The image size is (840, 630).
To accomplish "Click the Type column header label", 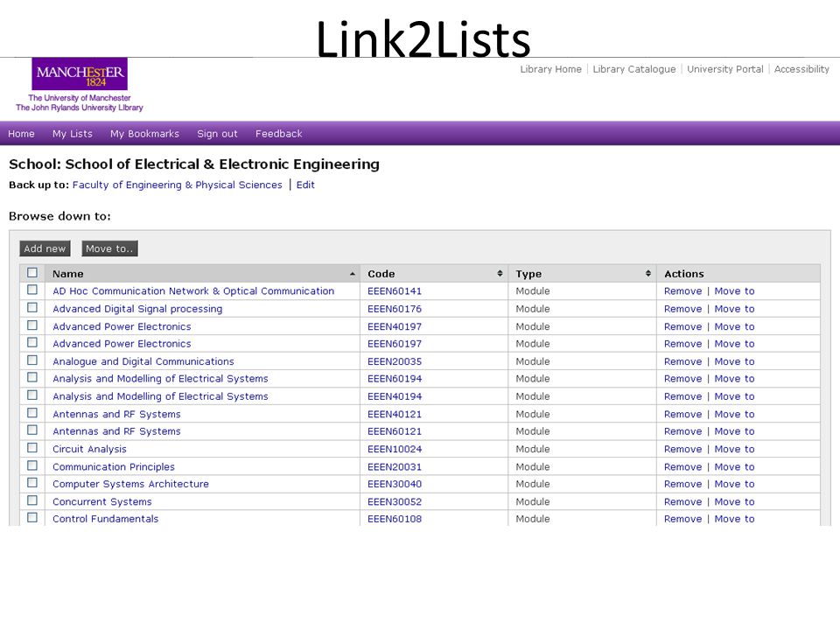I will pos(528,274).
